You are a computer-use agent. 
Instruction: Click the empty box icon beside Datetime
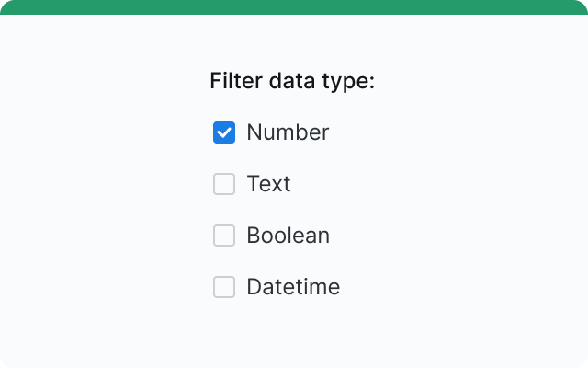click(224, 287)
